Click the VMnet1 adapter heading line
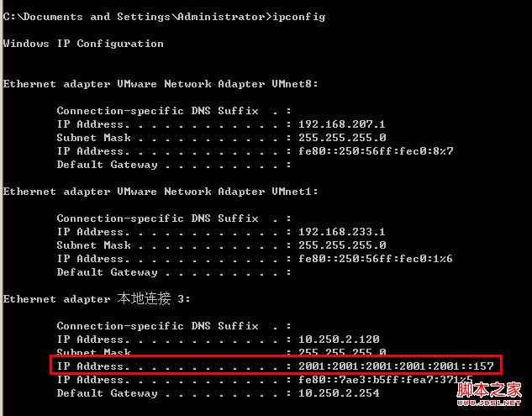This screenshot has width=532, height=416. [161, 192]
